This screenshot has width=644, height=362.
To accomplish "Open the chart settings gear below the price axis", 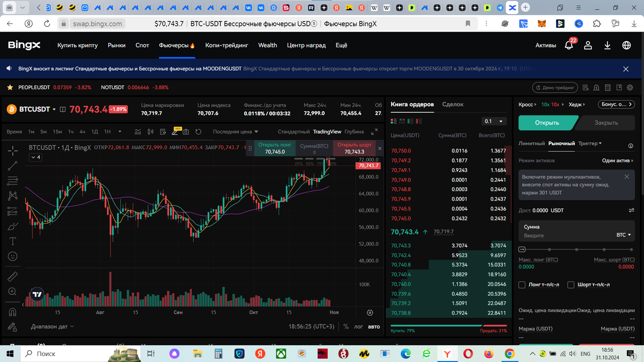I will 370,312.
